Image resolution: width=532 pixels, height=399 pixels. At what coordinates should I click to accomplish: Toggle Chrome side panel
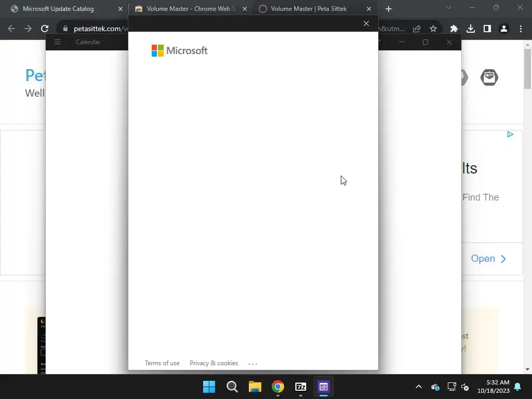pyautogui.click(x=487, y=29)
